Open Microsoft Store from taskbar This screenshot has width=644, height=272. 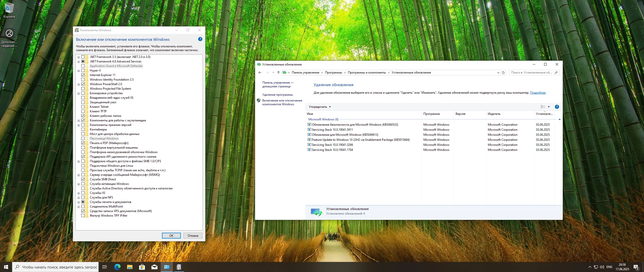click(142, 267)
